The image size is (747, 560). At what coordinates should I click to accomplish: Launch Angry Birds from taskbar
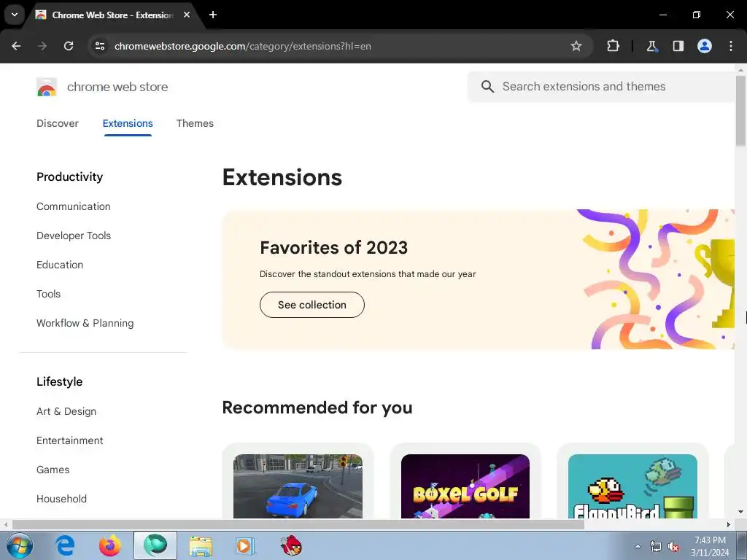291,545
